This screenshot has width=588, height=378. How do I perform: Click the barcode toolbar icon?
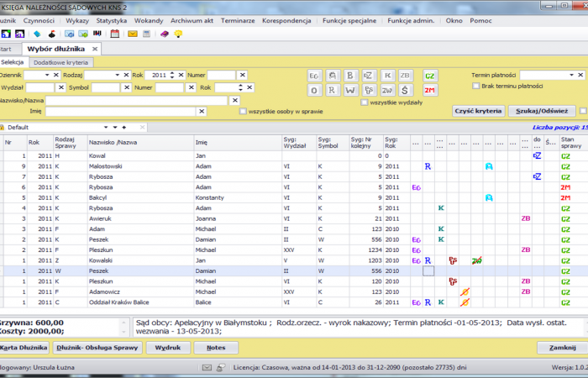tap(97, 34)
